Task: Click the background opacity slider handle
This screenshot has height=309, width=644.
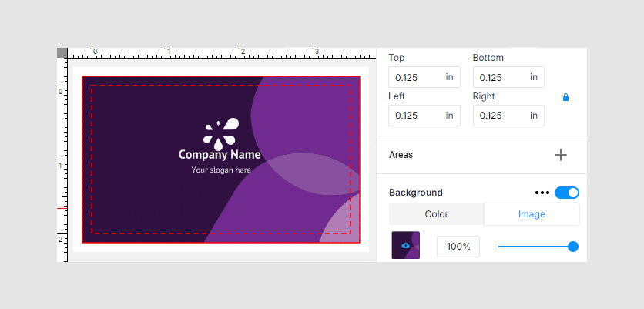Action: tap(573, 247)
